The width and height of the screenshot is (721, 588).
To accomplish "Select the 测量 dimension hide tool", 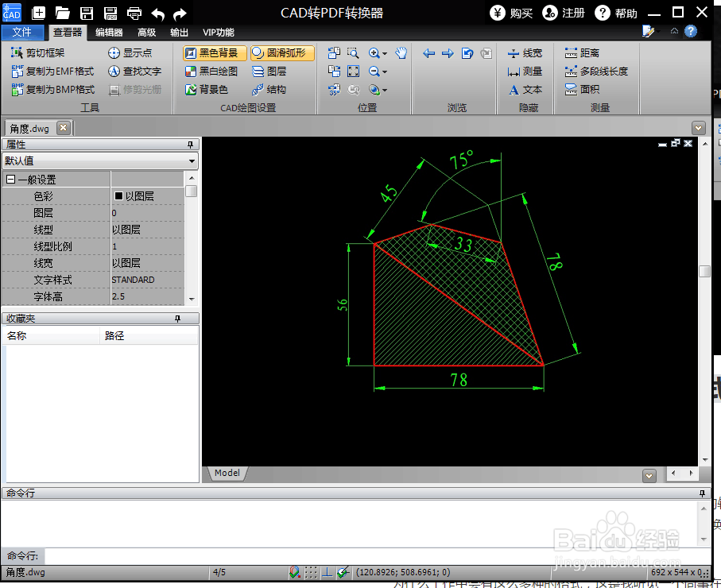I will coord(525,72).
